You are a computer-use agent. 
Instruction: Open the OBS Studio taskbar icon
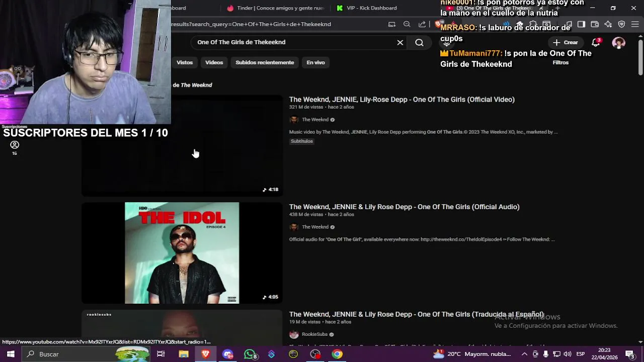315,354
